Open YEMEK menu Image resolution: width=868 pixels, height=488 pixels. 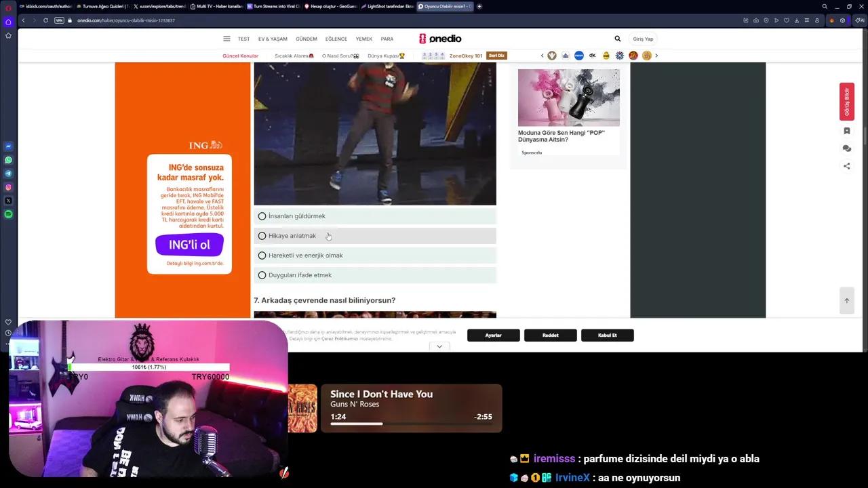click(x=364, y=39)
